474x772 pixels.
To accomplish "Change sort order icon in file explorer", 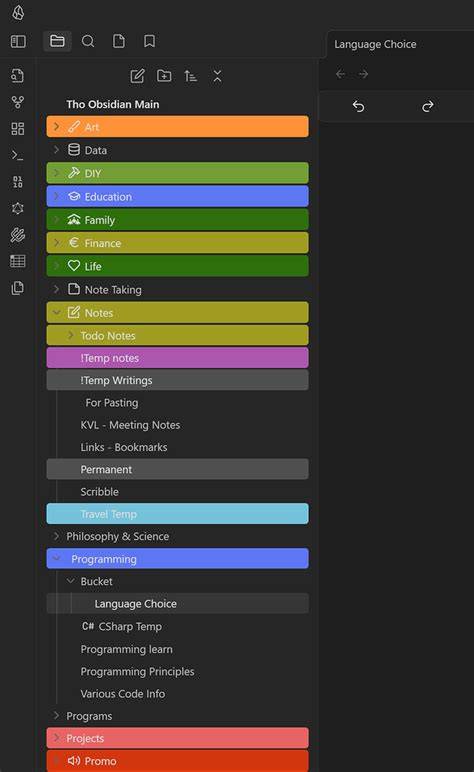I will pyautogui.click(x=190, y=76).
